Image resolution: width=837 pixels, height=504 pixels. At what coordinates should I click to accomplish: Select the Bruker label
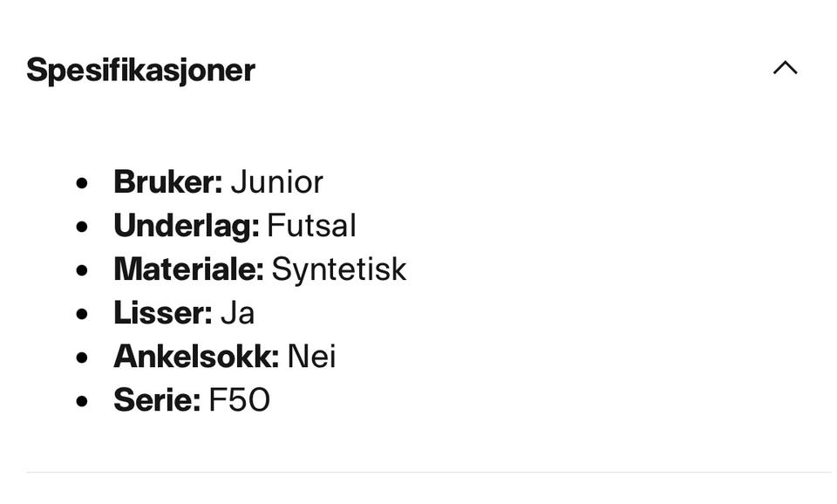[168, 182]
